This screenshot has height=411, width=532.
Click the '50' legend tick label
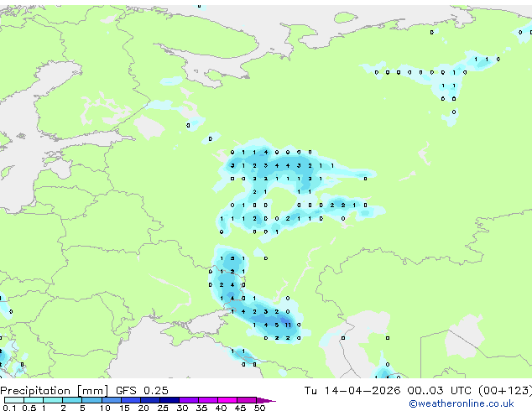coord(259,408)
